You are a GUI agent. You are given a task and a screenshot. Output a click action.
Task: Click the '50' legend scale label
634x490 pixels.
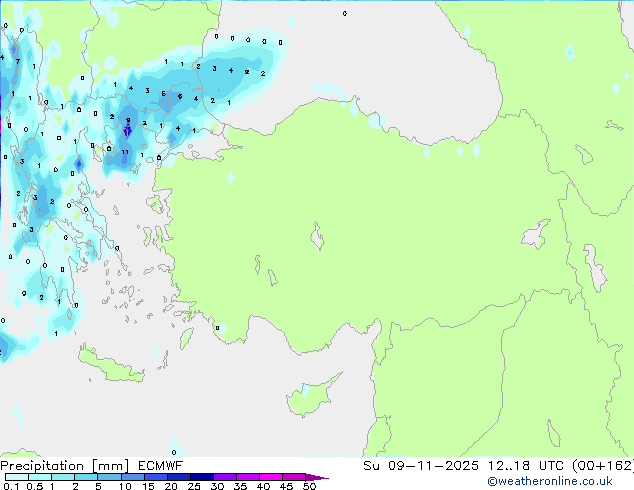[309, 486]
